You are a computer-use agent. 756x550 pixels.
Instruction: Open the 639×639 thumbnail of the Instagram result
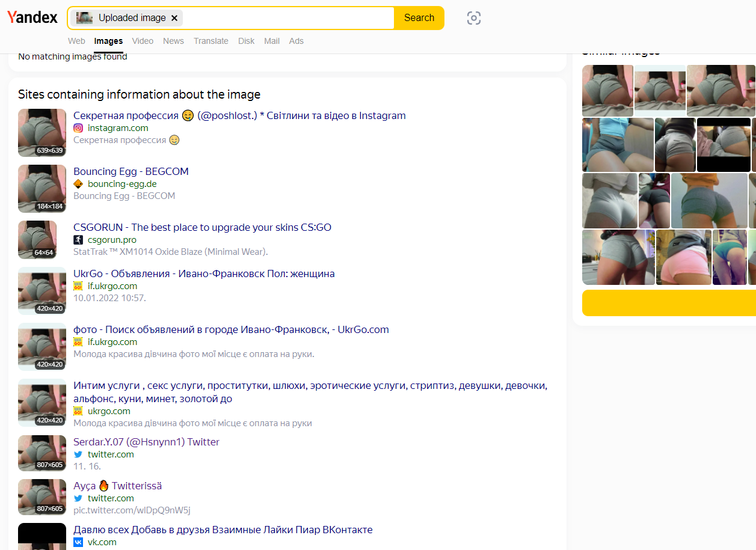pos(42,133)
